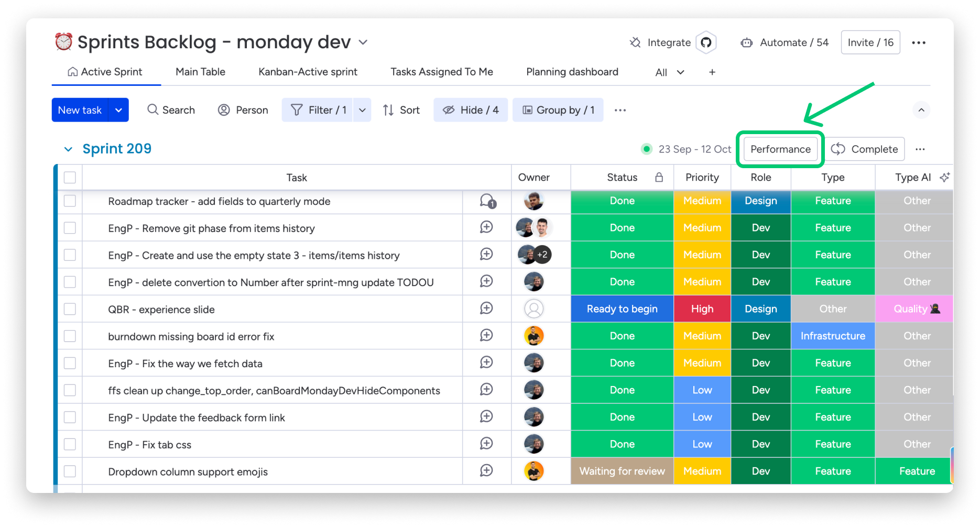
Task: Toggle the select-all tasks checkbox
Action: click(70, 178)
